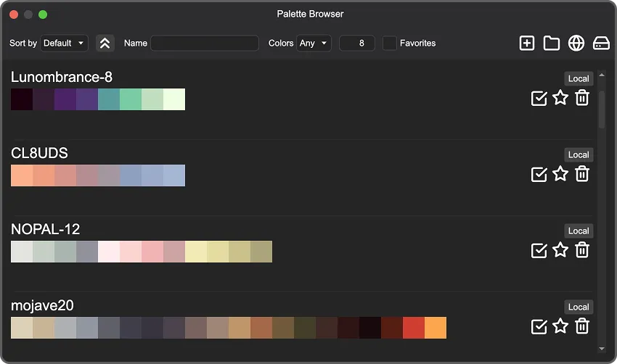Apply the CL8UDS palette with checkmark icon

tap(539, 175)
